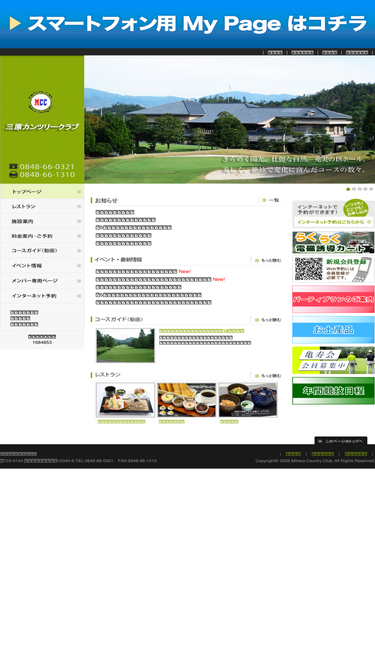Click the イベント・最新情報 section heading
The image size is (375, 667).
point(118,259)
